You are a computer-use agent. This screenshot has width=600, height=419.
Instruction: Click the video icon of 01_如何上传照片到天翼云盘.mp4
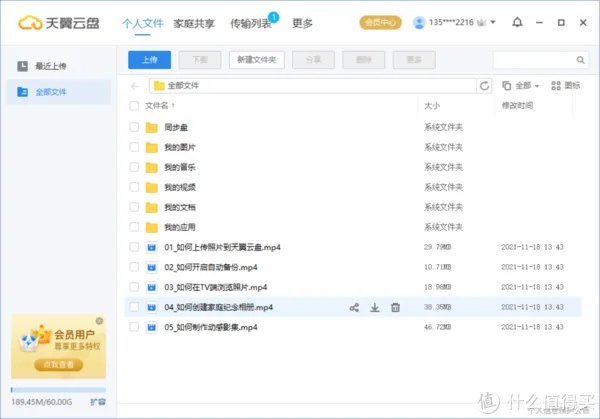[x=152, y=247]
